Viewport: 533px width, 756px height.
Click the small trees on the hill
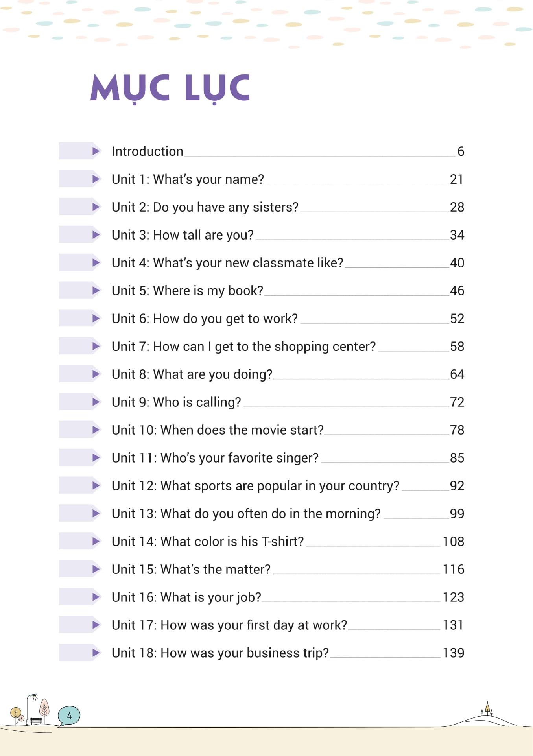(x=487, y=709)
